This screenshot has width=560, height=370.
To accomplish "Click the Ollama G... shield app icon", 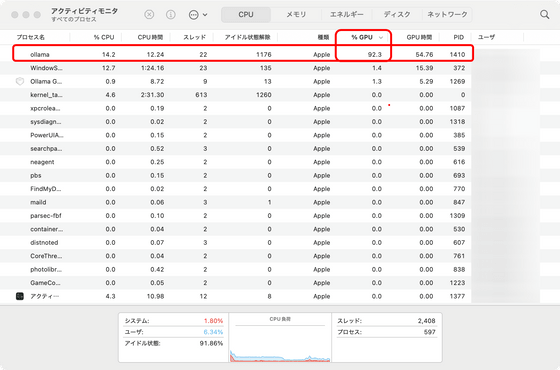I will point(20,81).
